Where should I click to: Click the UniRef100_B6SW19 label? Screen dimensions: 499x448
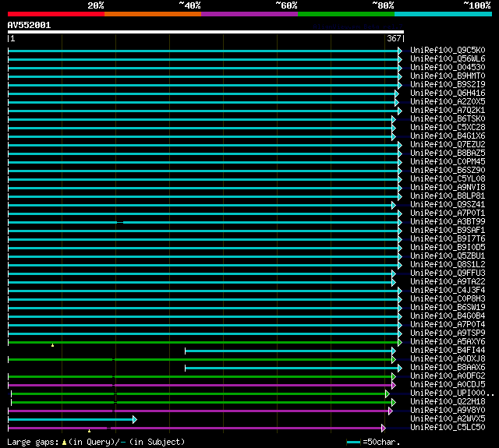[448, 308]
